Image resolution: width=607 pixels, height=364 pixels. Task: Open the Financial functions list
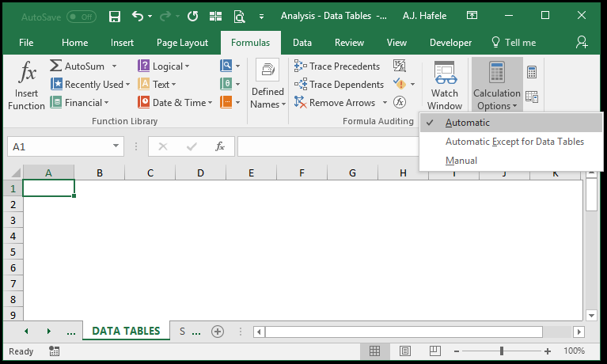coord(80,103)
